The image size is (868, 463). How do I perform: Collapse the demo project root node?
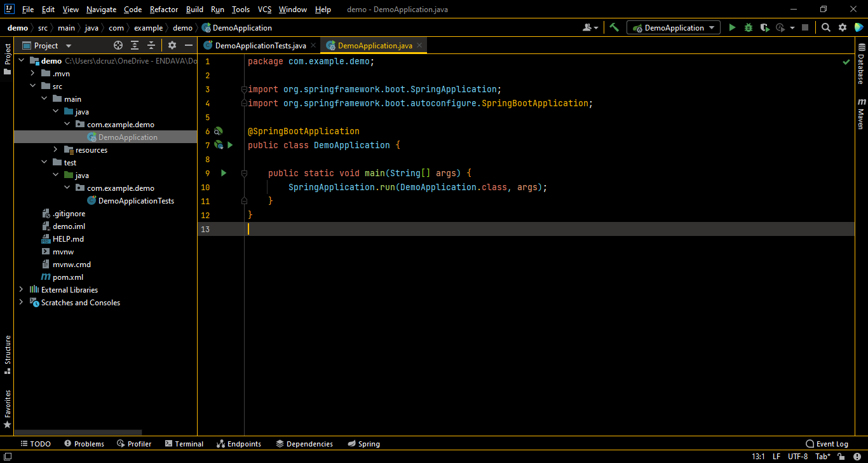pyautogui.click(x=21, y=61)
